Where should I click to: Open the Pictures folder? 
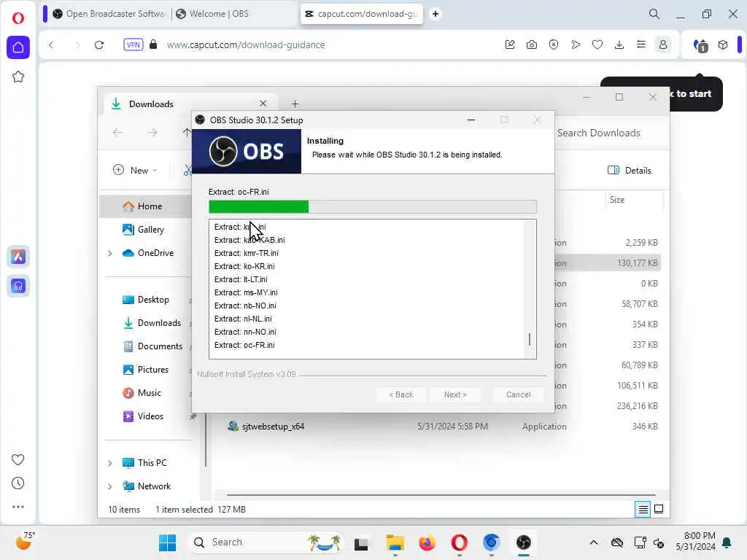click(x=146, y=370)
